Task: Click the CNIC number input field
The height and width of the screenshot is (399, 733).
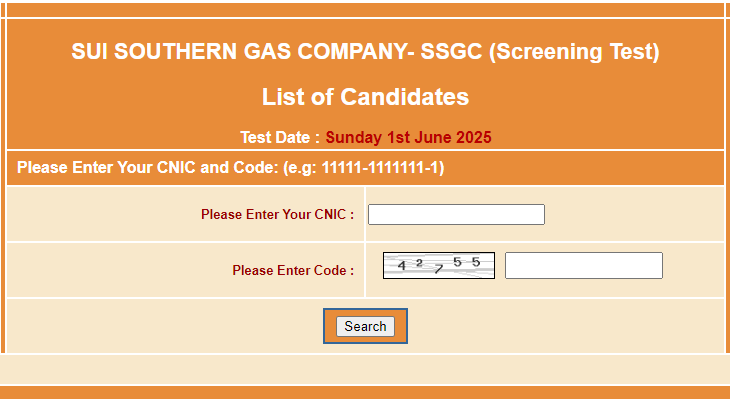Action: coord(456,214)
